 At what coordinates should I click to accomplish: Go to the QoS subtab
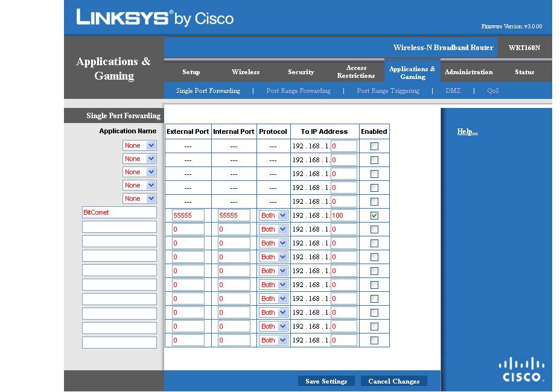click(x=493, y=90)
